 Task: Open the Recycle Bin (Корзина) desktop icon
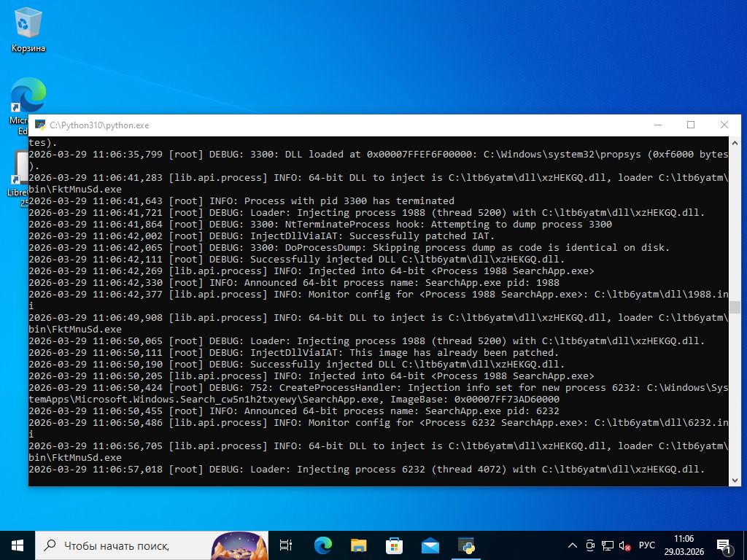[28, 29]
